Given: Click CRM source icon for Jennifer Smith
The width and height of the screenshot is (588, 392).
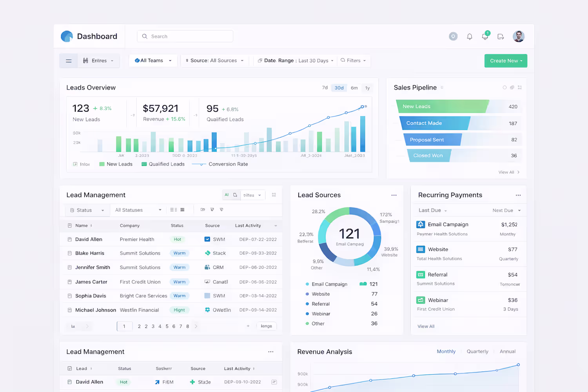Looking at the screenshot, I should [x=207, y=267].
